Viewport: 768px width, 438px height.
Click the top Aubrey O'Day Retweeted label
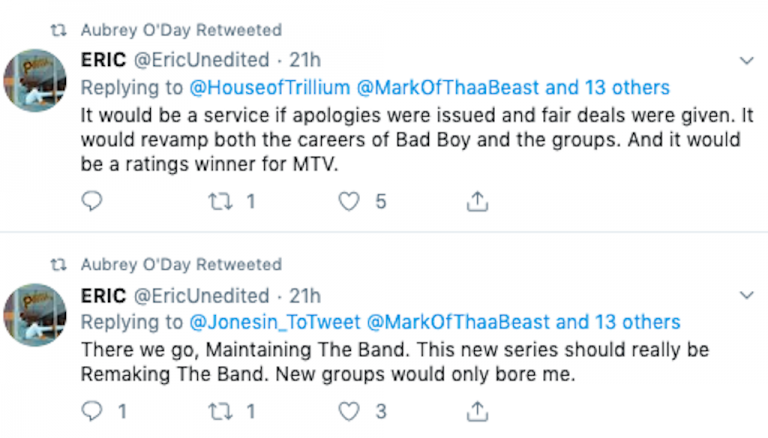[x=181, y=30]
